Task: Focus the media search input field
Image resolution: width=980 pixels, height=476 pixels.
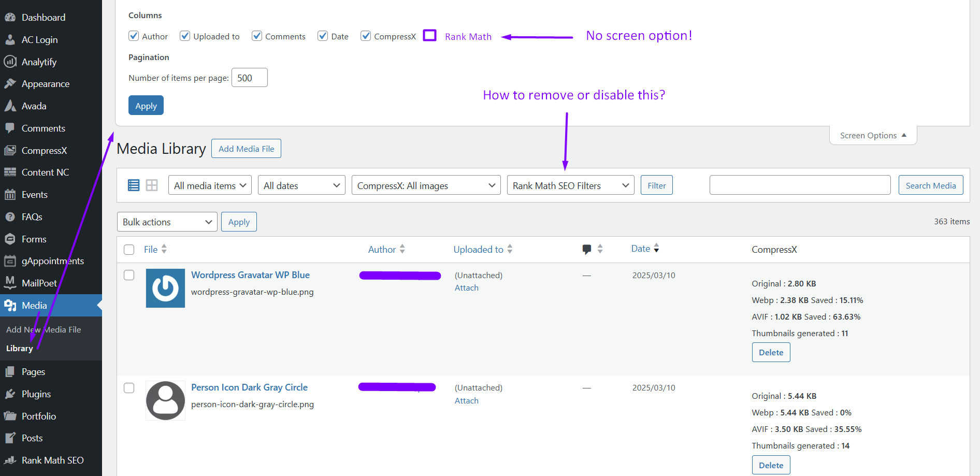Action: tap(800, 185)
